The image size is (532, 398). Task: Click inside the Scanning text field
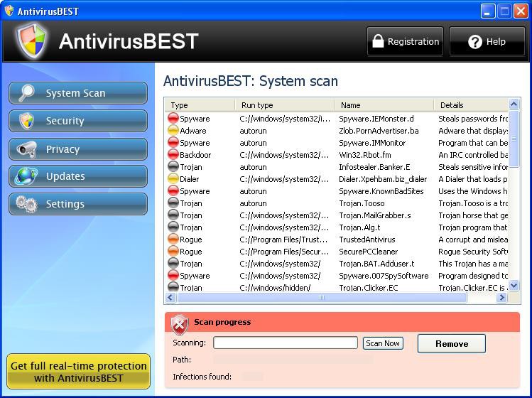(x=285, y=343)
